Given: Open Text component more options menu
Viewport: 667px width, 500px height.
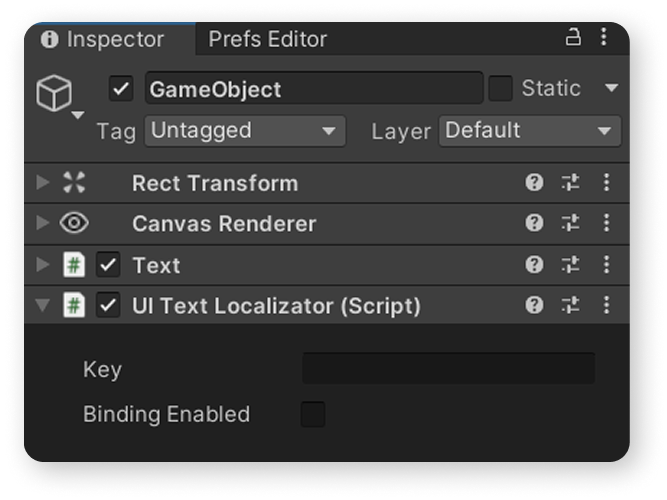Looking at the screenshot, I should [x=607, y=265].
